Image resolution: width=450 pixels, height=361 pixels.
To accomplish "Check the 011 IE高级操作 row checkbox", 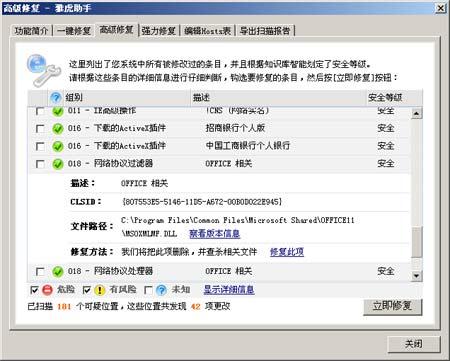I will click(x=40, y=111).
